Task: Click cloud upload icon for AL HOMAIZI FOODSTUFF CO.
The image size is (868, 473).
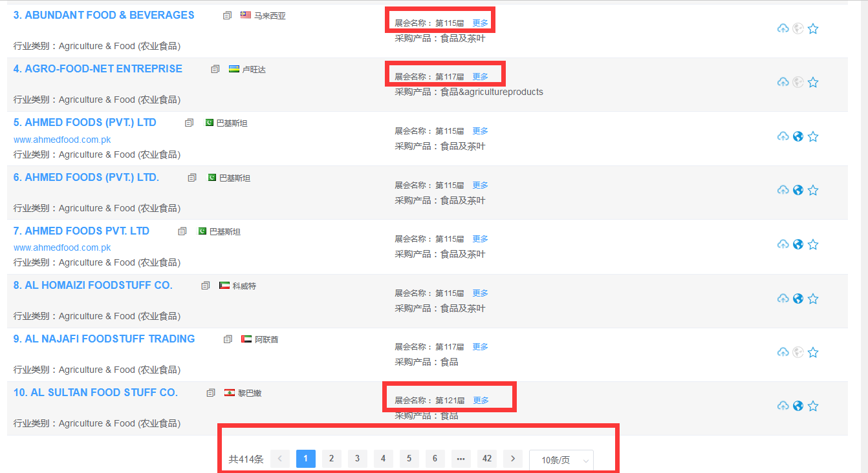Action: pyautogui.click(x=783, y=299)
